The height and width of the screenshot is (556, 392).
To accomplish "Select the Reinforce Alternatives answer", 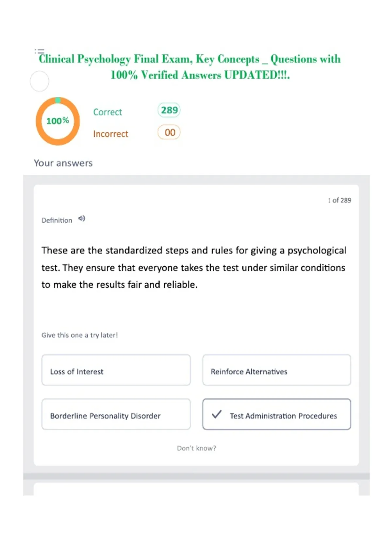I will click(x=277, y=370).
